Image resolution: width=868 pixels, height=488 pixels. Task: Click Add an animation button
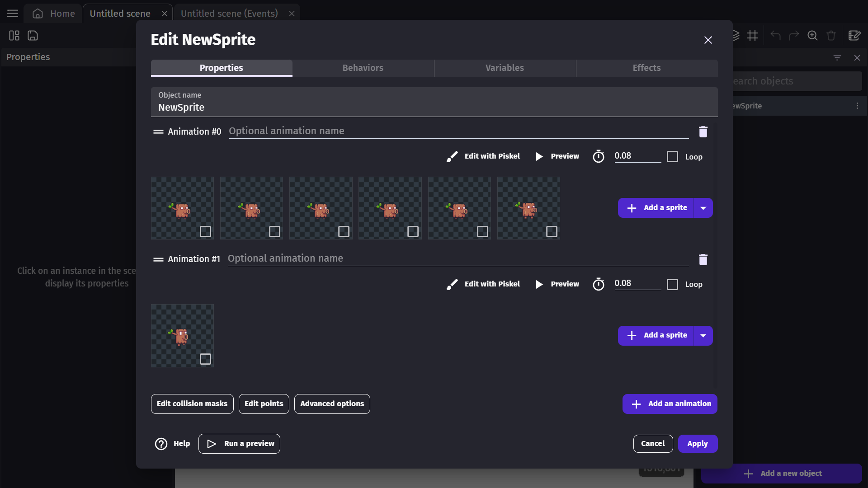(x=670, y=404)
